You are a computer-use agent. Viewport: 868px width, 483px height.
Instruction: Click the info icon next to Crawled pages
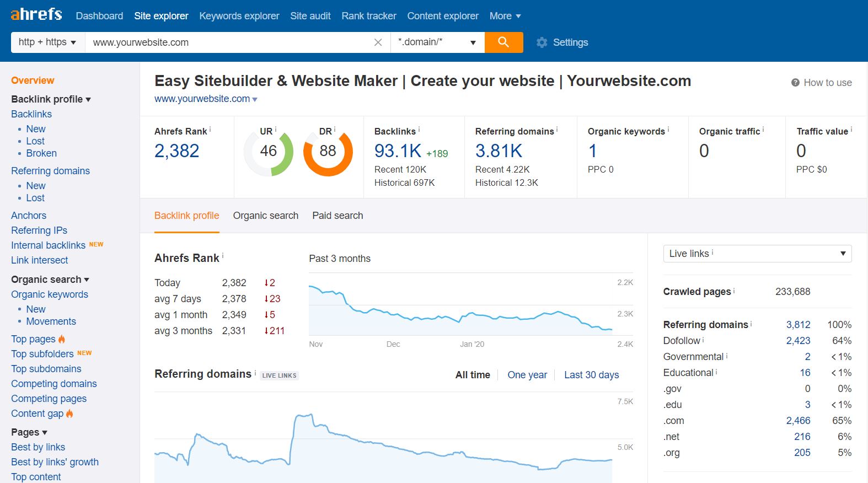coord(734,290)
